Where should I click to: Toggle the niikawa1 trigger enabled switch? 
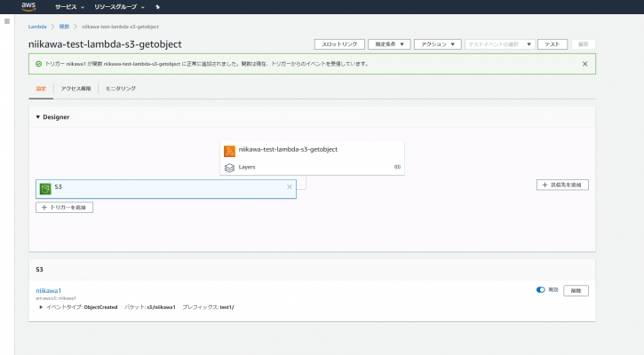point(540,289)
